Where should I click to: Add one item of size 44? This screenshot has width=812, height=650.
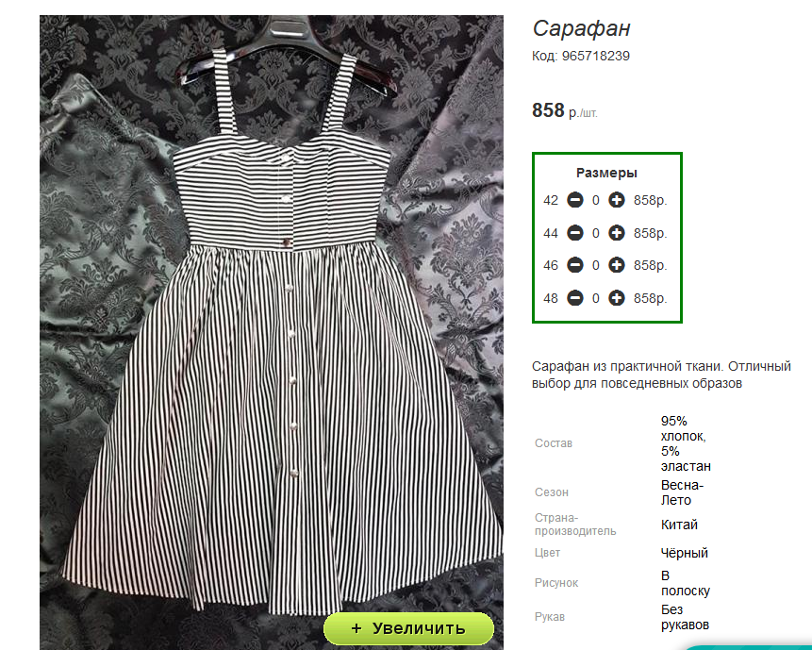[x=616, y=233]
